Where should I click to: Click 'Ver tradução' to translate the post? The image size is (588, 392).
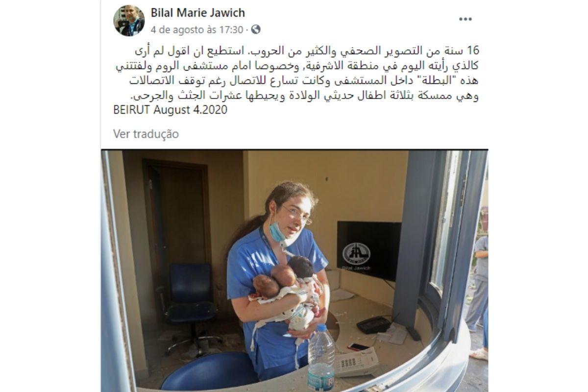point(146,134)
